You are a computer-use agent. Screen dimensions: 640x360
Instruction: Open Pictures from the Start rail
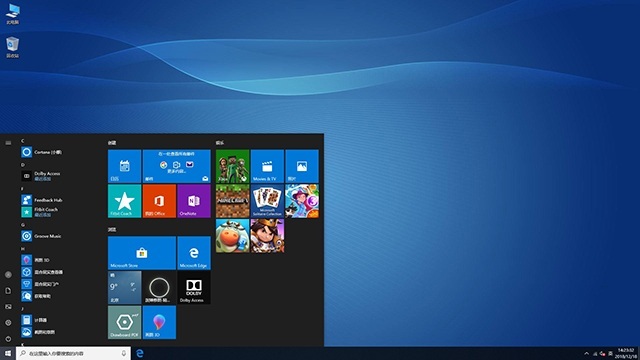[8, 307]
